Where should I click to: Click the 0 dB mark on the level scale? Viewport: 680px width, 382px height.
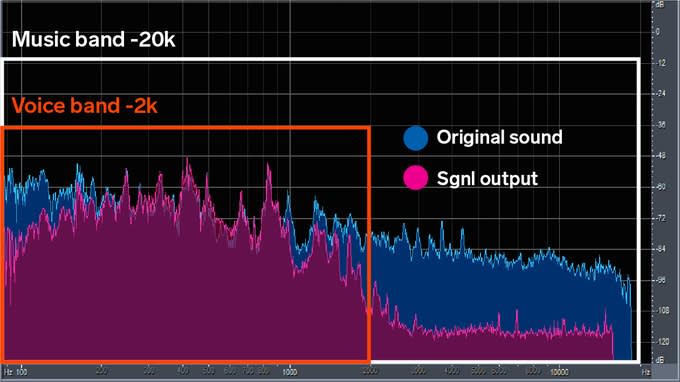657,32
